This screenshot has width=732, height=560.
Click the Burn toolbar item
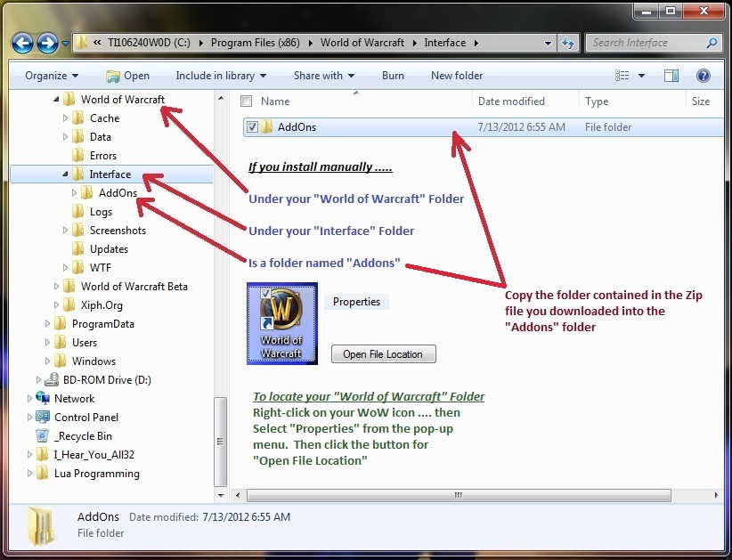click(393, 76)
